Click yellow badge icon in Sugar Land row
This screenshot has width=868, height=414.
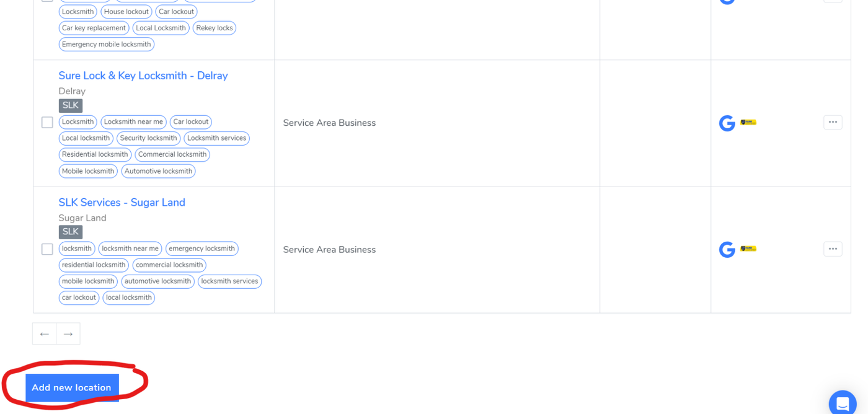point(748,249)
